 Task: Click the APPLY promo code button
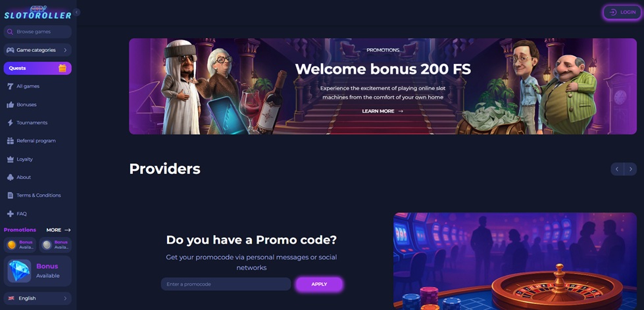click(319, 284)
